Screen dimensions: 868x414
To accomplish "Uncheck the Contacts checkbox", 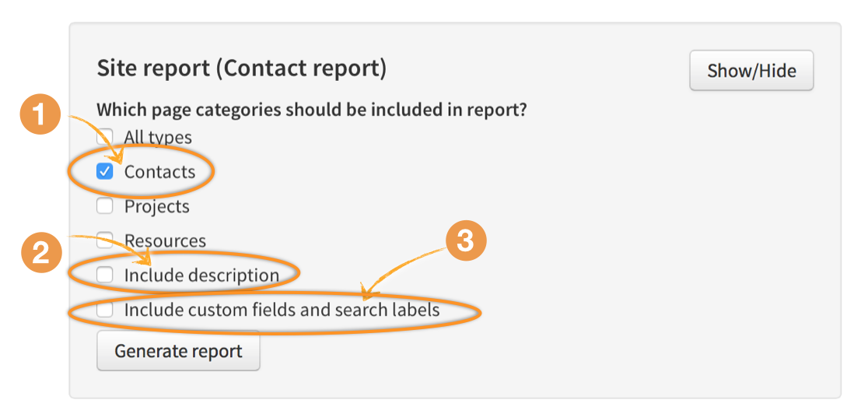I will 105,172.
